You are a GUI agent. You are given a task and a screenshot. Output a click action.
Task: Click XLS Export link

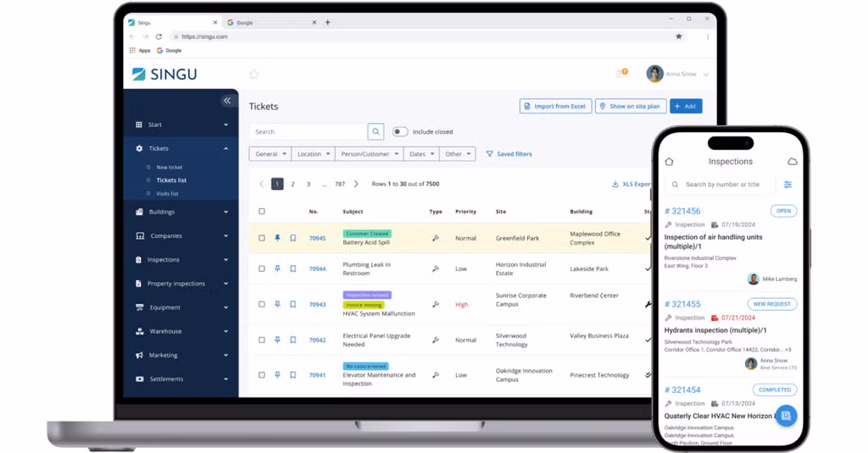point(632,185)
